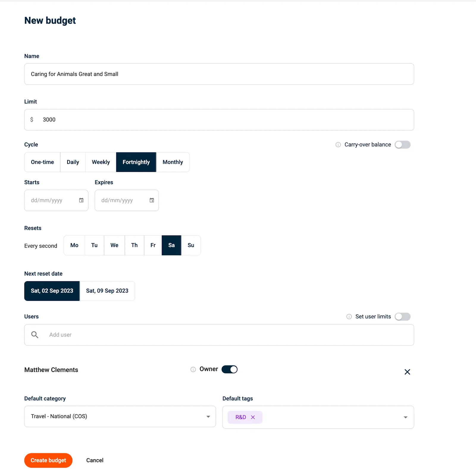The height and width of the screenshot is (473, 476).
Task: Choose Sat, 09 Sep 2023 as next reset
Action: [107, 291]
